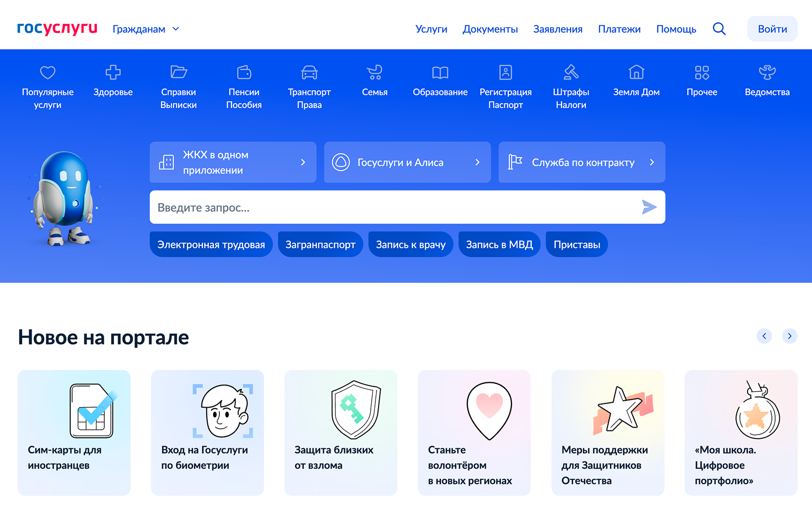Image resolution: width=812 pixels, height=530 pixels.
Task: Click the Alice icon on Госуслуги и Алиса
Action: [341, 162]
